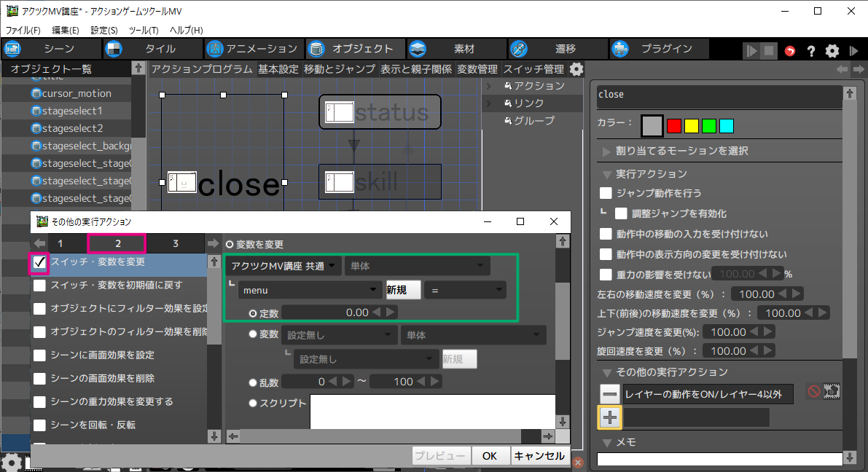Switch to the アニメーション tab
This screenshot has width=868, height=472.
coord(253,49)
